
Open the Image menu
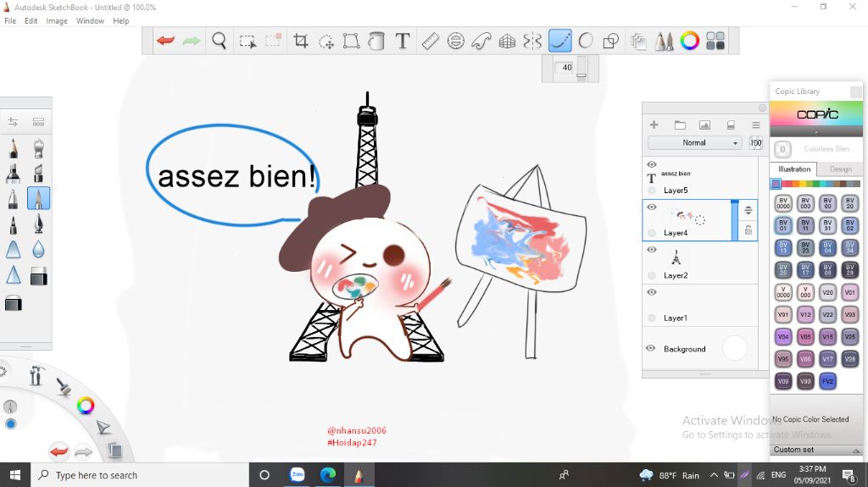[x=57, y=20]
